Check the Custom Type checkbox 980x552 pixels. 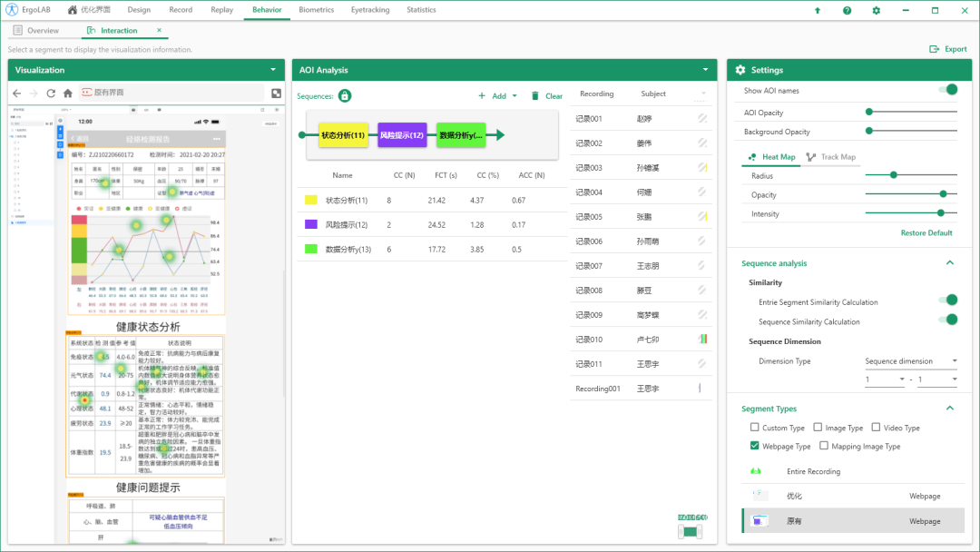(754, 427)
